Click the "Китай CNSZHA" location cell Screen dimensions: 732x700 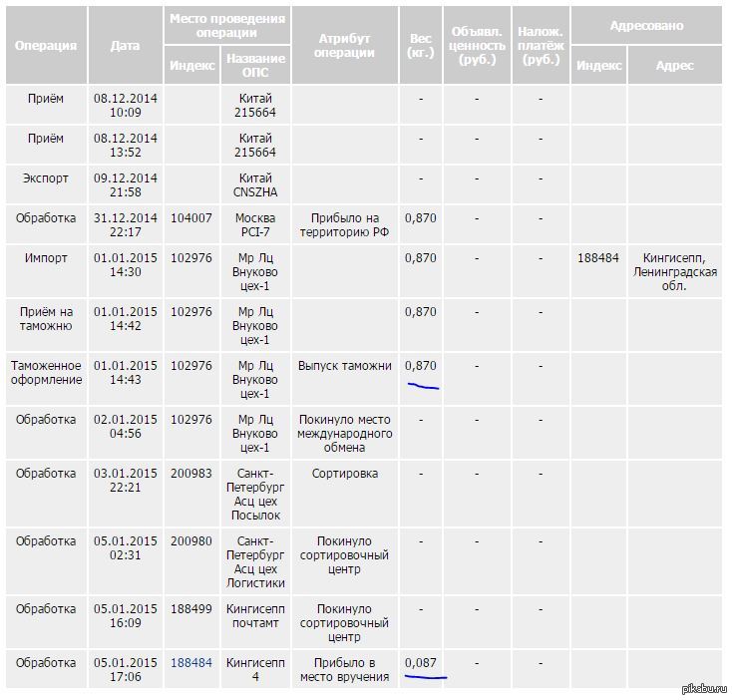click(255, 184)
